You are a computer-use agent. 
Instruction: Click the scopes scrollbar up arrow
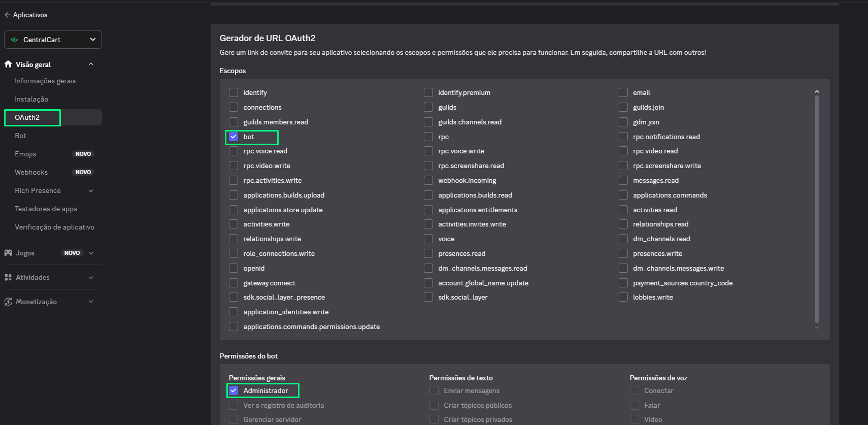pos(817,91)
